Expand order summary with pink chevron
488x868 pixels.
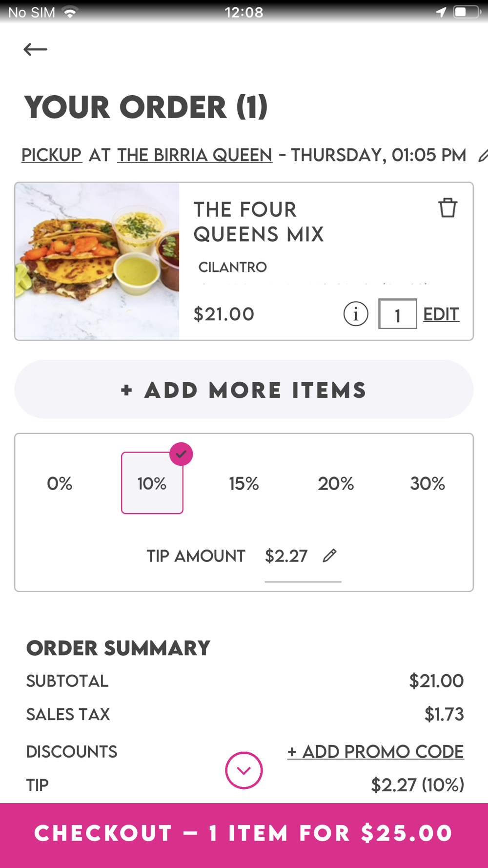pyautogui.click(x=244, y=770)
